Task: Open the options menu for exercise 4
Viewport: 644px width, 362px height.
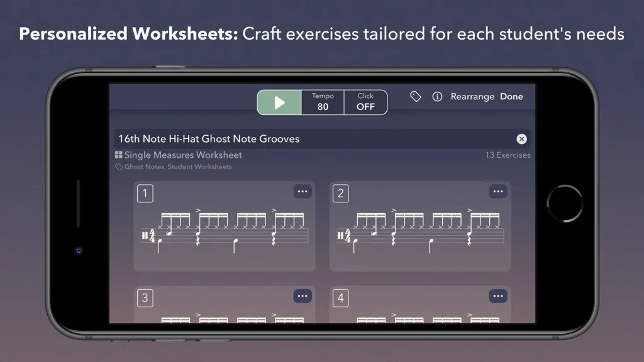Action: [498, 296]
